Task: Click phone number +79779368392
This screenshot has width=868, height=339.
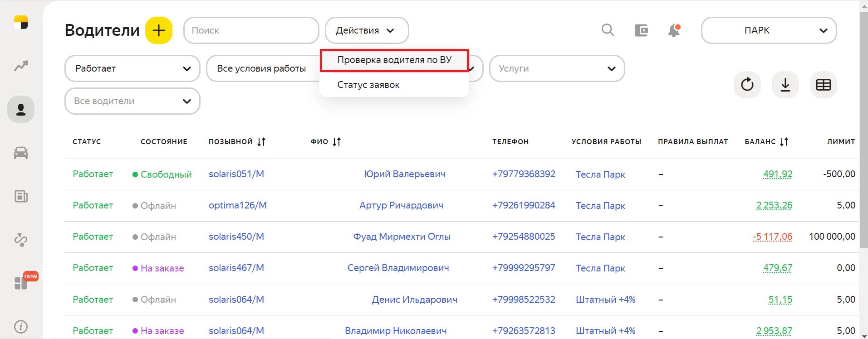Action: [524, 174]
